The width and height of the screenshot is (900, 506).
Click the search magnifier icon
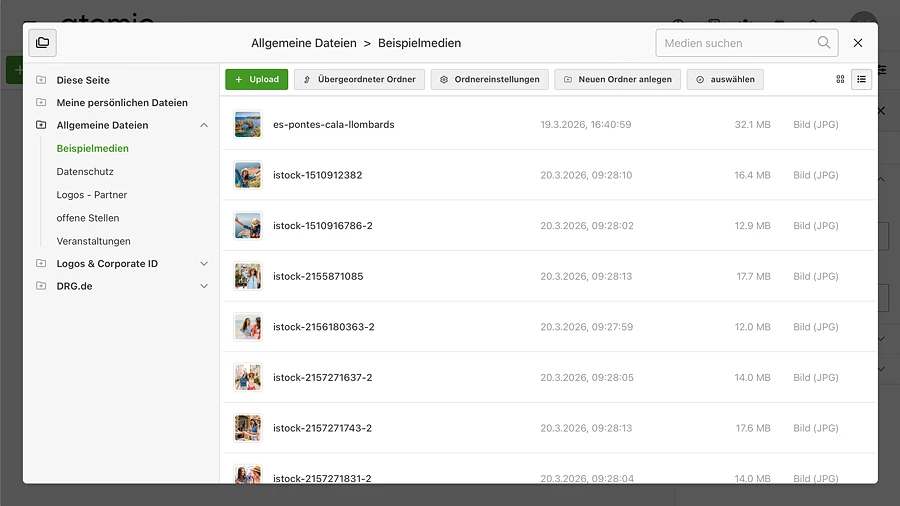(x=824, y=43)
